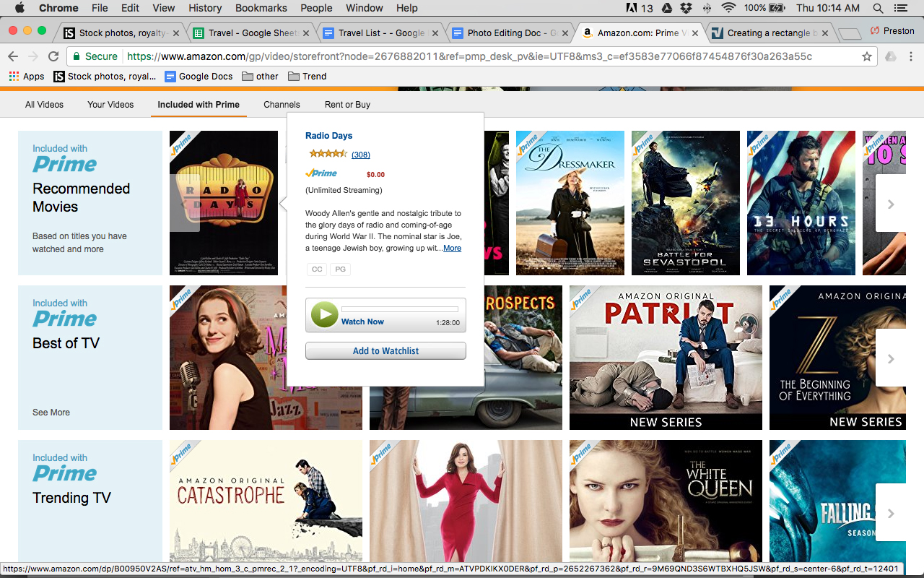Open the Apps bookmarks shortcut

point(27,76)
